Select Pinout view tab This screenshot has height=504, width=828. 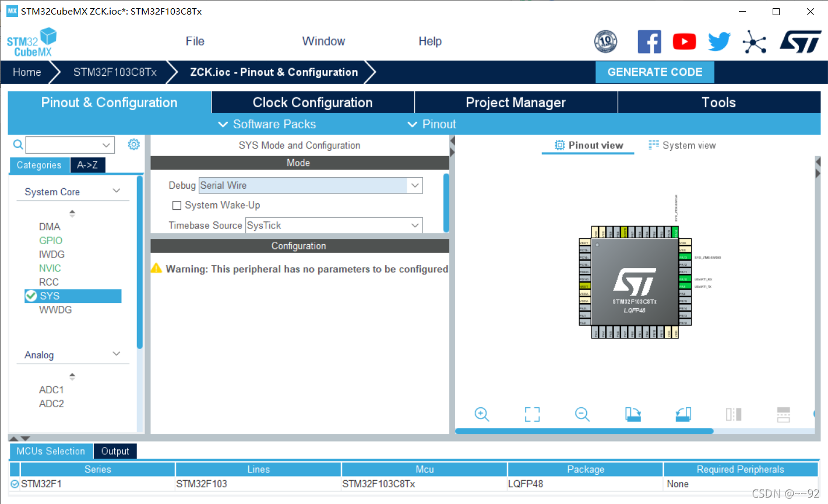pos(589,145)
